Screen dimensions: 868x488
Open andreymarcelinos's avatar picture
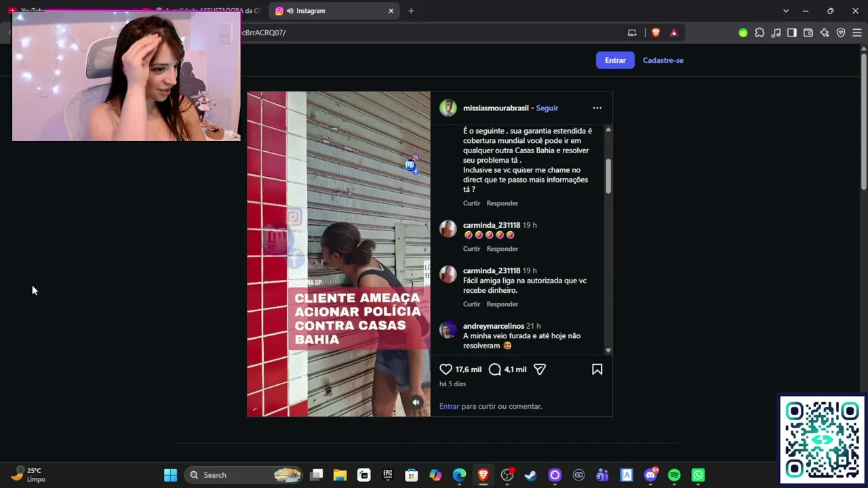click(x=448, y=330)
